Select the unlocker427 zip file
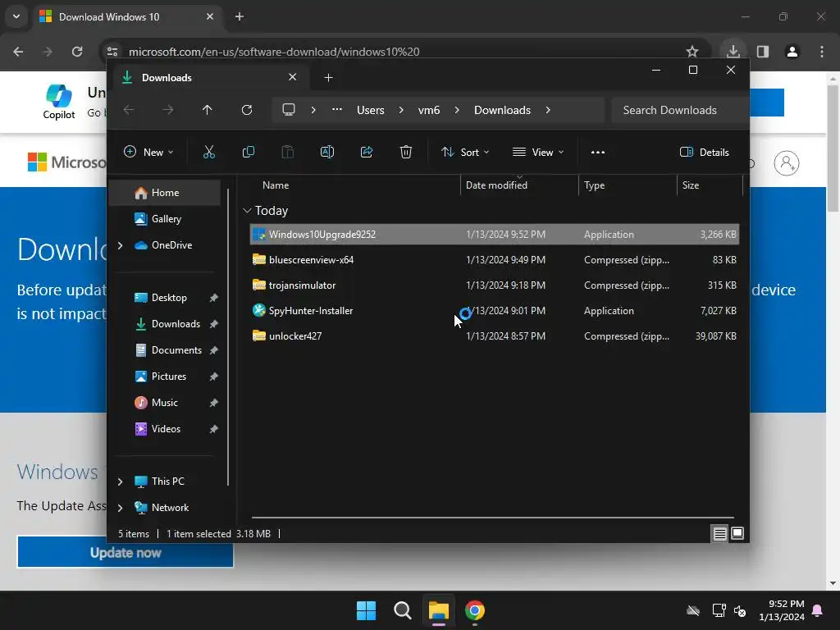This screenshot has height=630, width=840. [x=495, y=336]
